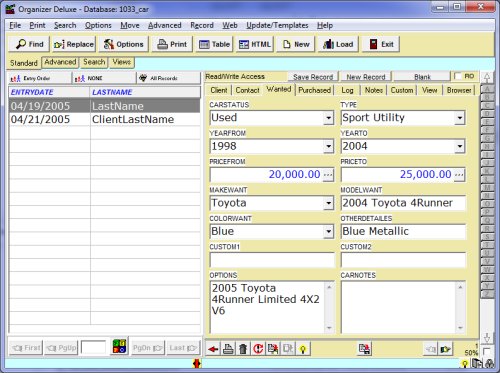Click in the MODELWANT field
This screenshot has width=500, height=373.
403,203
